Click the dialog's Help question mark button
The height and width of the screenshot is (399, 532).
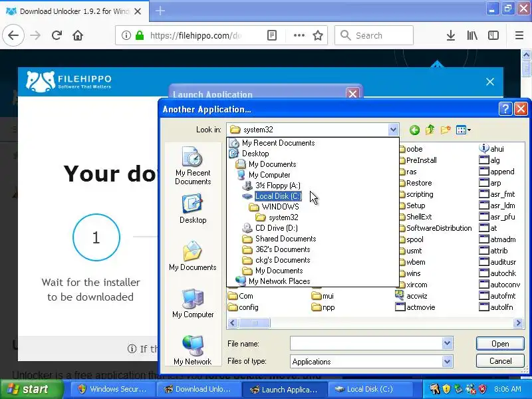(505, 109)
